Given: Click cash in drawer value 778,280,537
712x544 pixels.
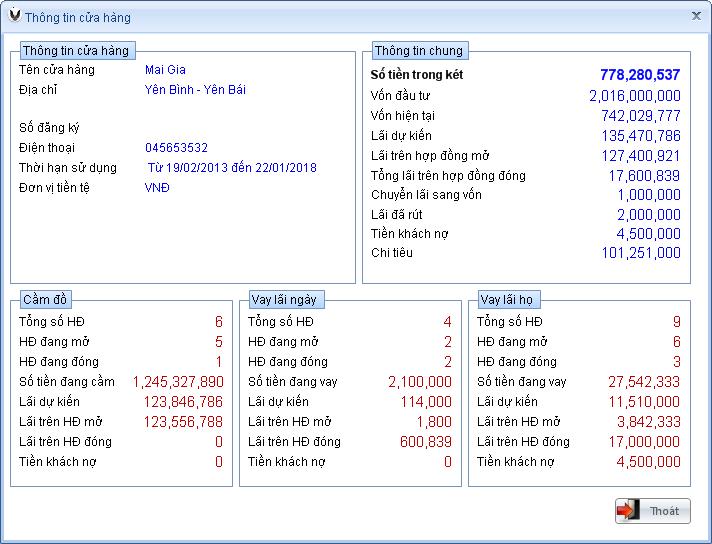Looking at the screenshot, I should click(640, 74).
